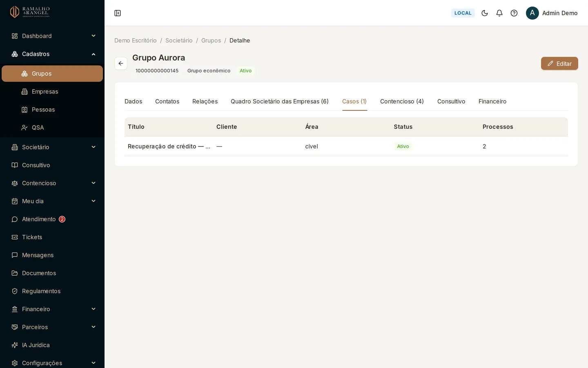Click the Documentos folder icon
Viewport: 588px width, 368px height.
[x=15, y=273]
